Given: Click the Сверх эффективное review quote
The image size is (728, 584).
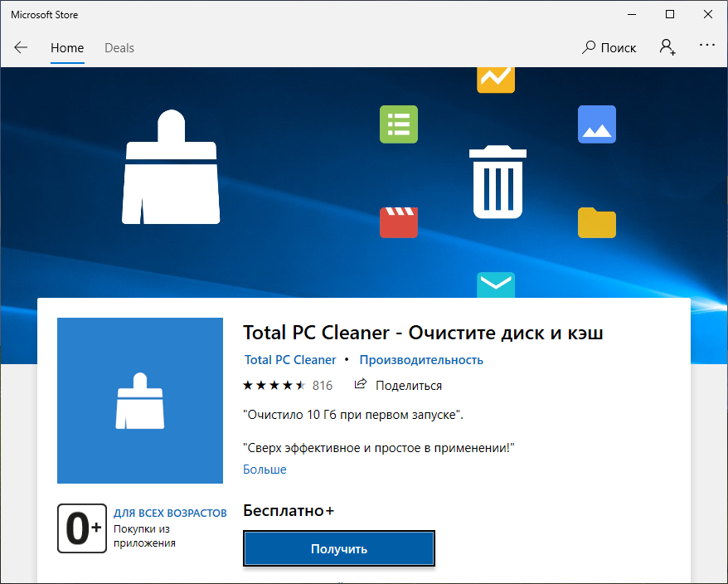Looking at the screenshot, I should [379, 448].
